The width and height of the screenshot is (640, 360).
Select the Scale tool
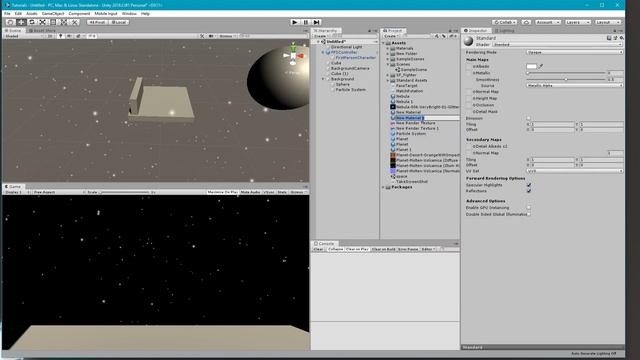[43, 22]
